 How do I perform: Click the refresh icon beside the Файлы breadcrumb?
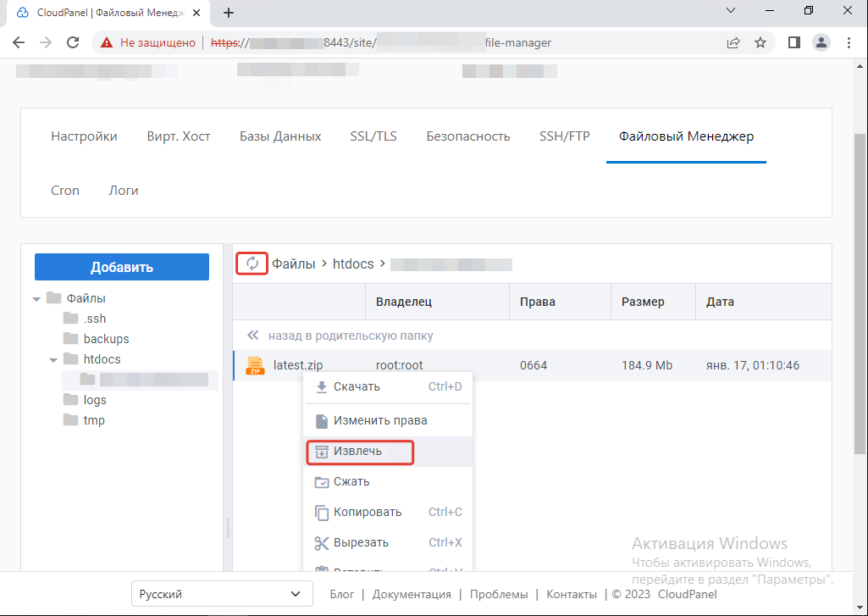252,264
